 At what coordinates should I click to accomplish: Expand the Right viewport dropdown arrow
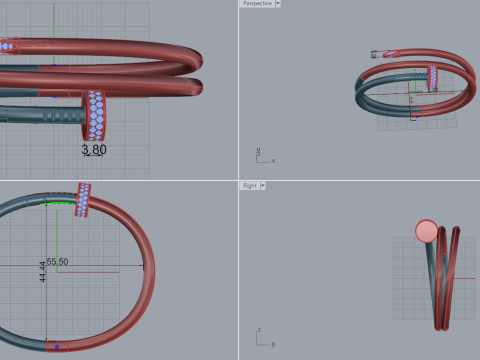point(263,186)
